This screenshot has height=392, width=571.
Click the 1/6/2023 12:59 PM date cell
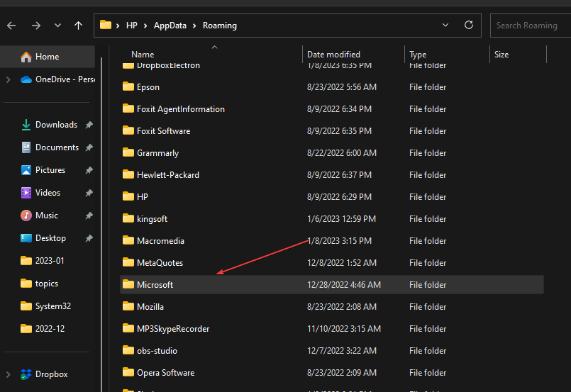(x=341, y=219)
